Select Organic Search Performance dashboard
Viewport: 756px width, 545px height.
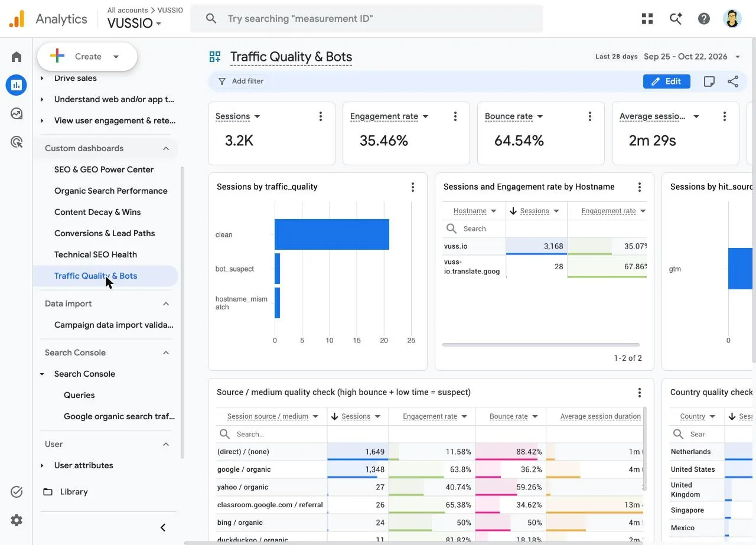(111, 191)
